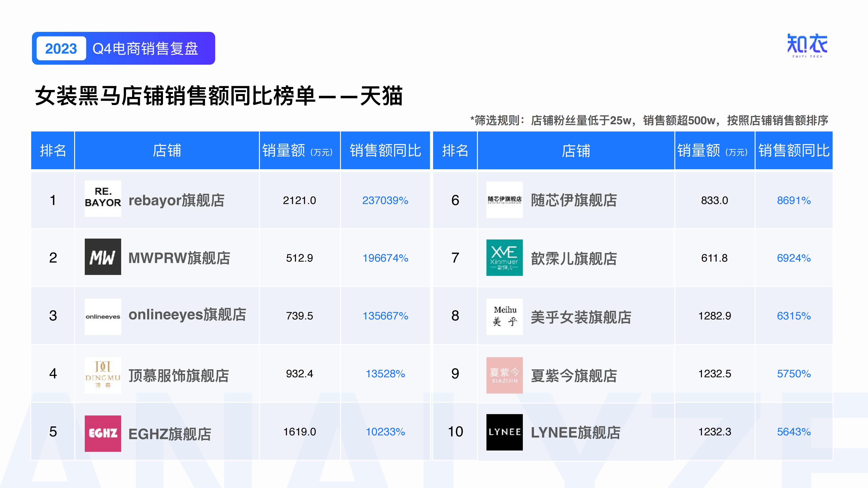Click the sales value 739.5
This screenshot has height=488, width=868.
[300, 316]
